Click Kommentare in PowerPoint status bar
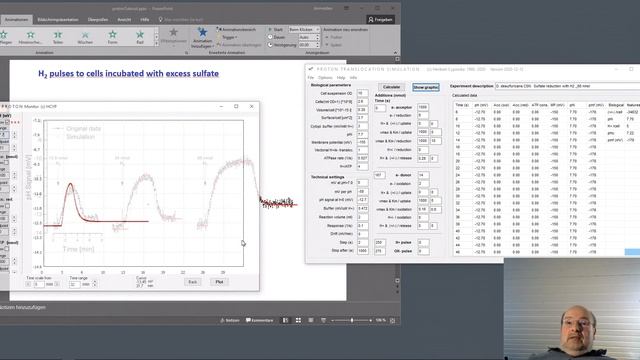Screen dimensions: 640x360 260,320
